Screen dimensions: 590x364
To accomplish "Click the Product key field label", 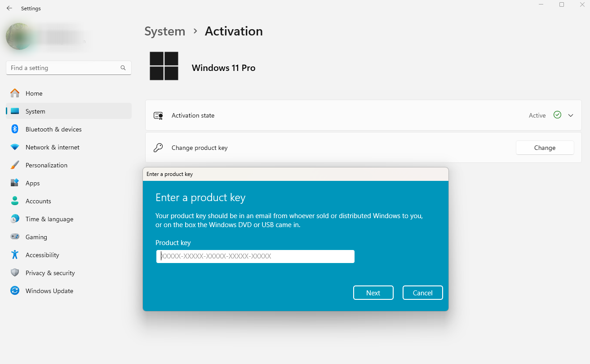I will (173, 243).
